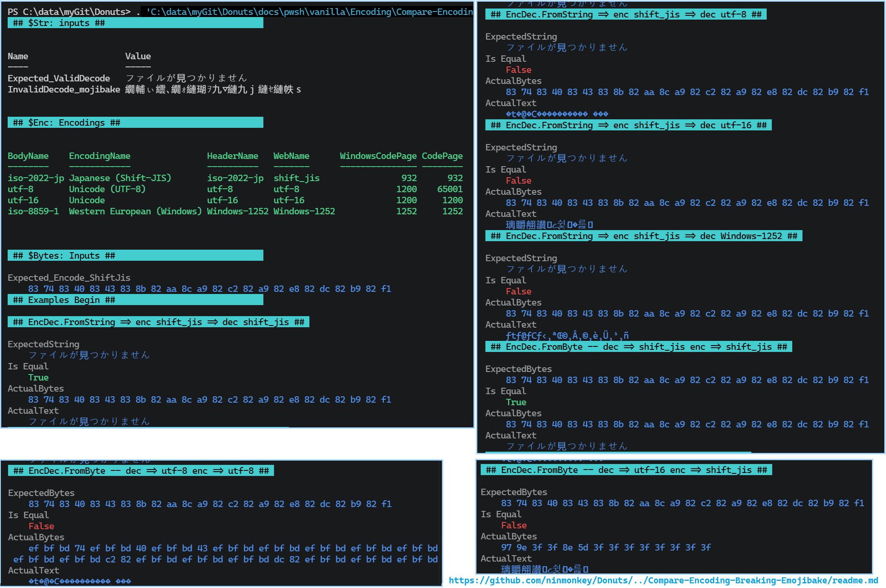The height and width of the screenshot is (588, 886).
Task: Click the '## $Bytes: Inputs ##' header
Action: point(136,256)
